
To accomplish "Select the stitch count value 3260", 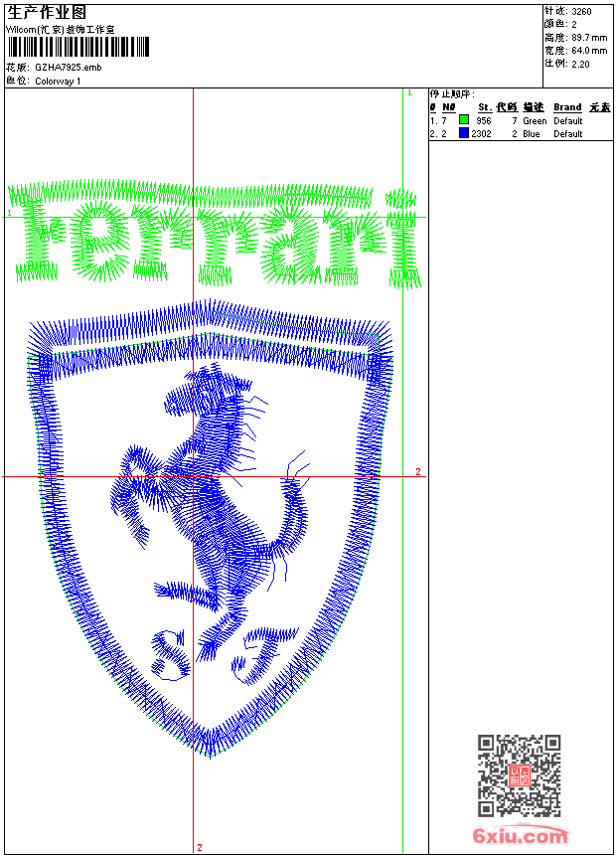I will click(581, 12).
